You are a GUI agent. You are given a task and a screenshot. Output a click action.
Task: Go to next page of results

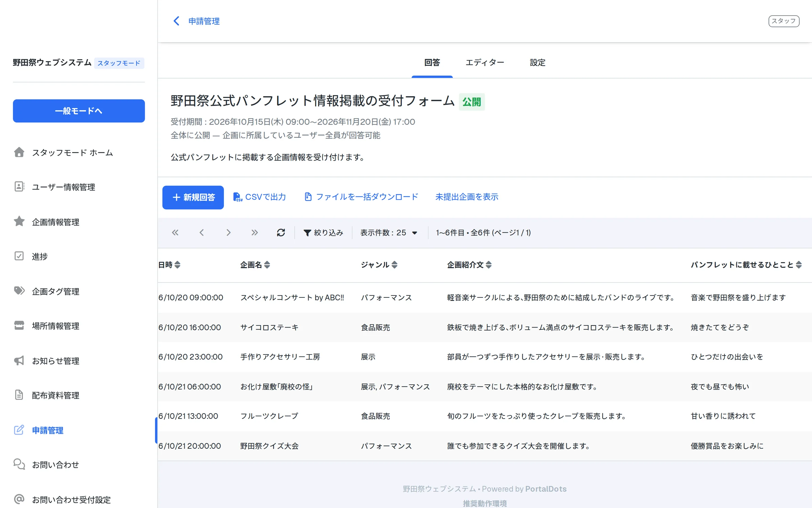pyautogui.click(x=228, y=233)
